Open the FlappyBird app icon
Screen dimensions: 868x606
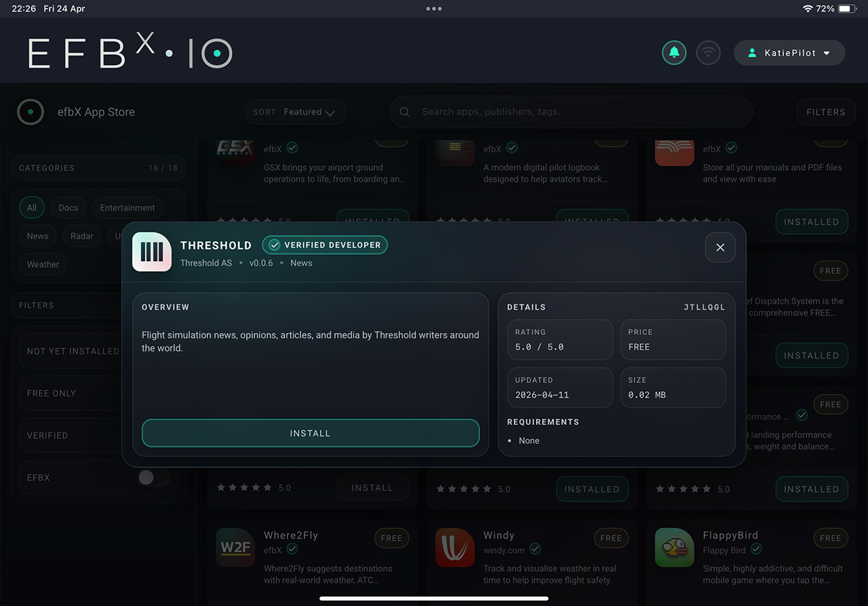pos(674,548)
